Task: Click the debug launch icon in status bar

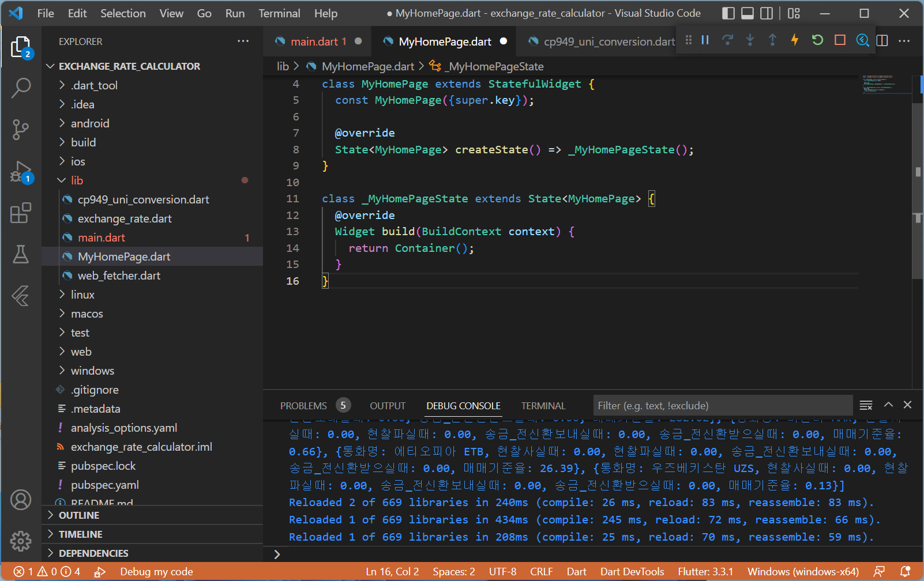Action: (100, 572)
